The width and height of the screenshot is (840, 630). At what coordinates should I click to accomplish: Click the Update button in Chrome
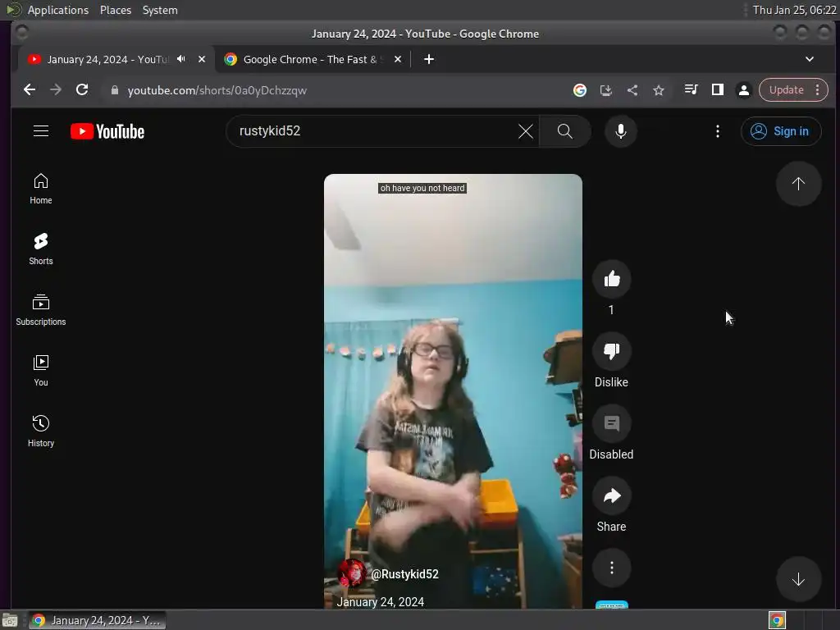pyautogui.click(x=786, y=90)
